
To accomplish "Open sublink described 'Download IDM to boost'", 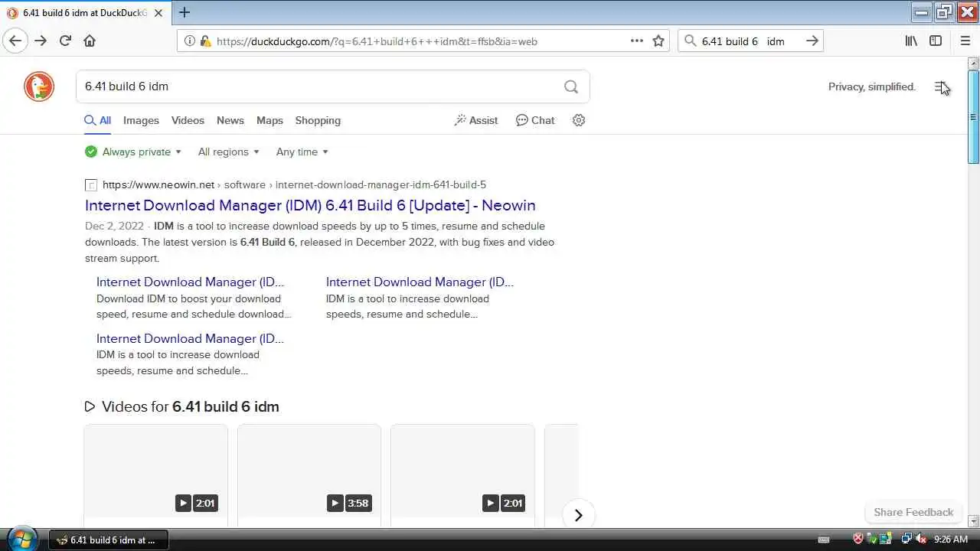I will 190,282.
